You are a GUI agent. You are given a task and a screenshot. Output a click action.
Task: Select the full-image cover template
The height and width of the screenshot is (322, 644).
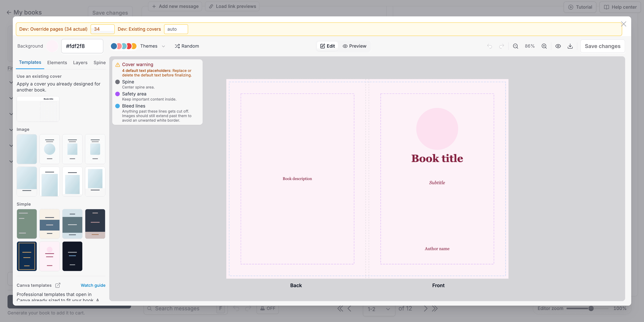[x=27, y=149]
